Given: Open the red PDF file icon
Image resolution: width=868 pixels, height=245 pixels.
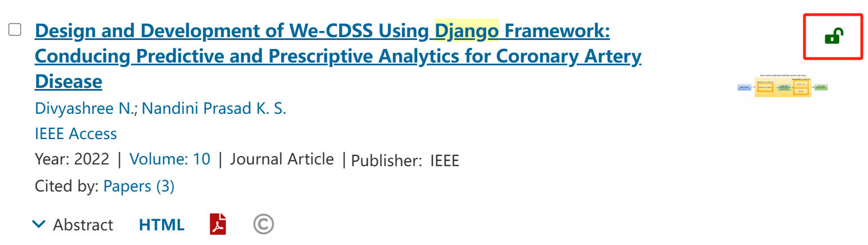Looking at the screenshot, I should click(x=218, y=224).
